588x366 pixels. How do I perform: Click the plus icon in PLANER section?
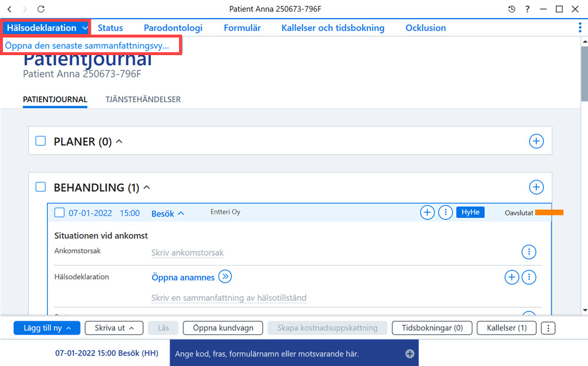point(536,141)
